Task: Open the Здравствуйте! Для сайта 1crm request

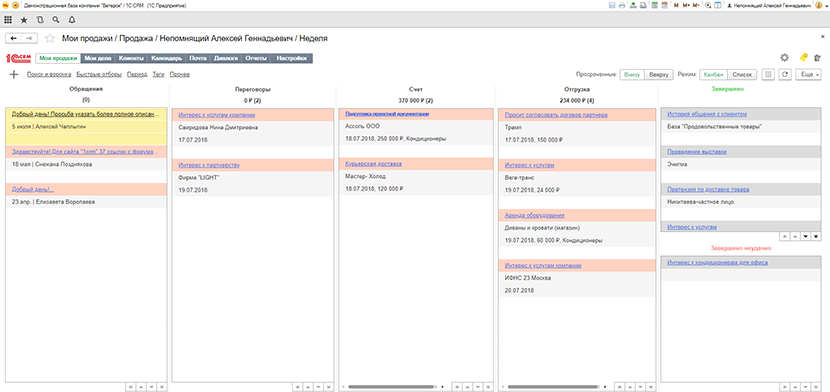Action: (x=85, y=152)
